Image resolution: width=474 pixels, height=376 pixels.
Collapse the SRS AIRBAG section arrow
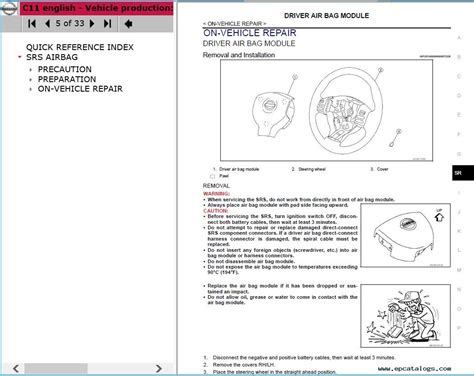click(x=20, y=57)
